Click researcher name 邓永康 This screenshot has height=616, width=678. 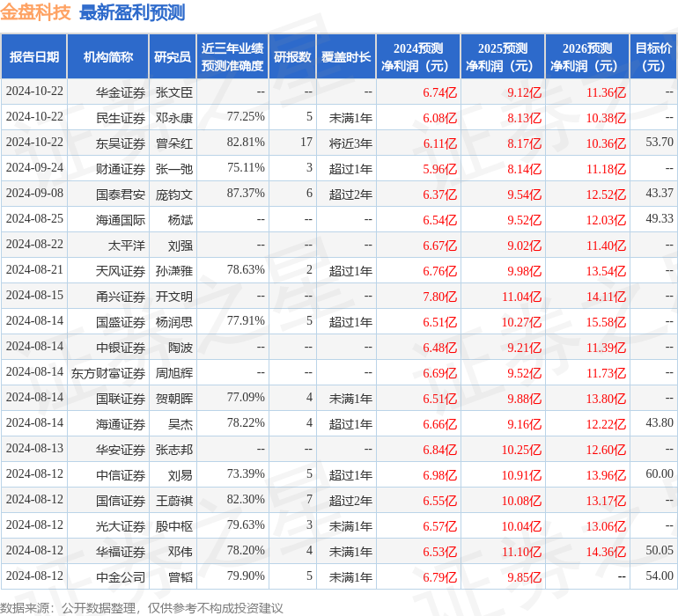tap(173, 118)
